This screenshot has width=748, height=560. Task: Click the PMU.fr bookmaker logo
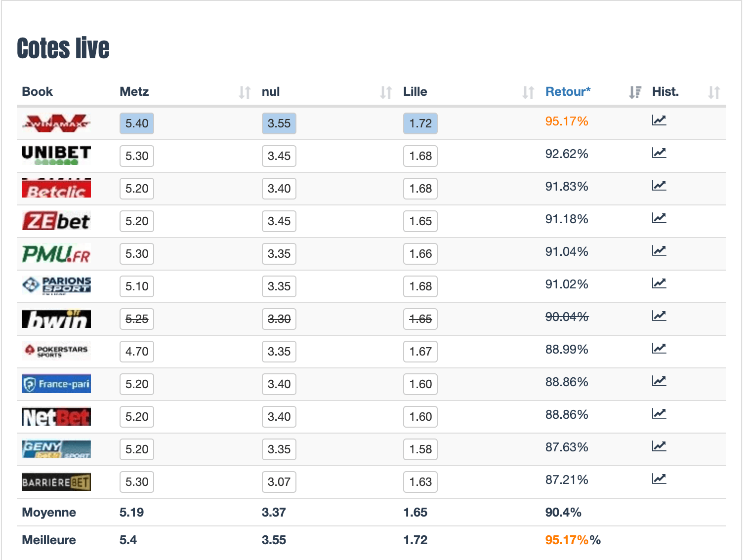click(x=56, y=254)
